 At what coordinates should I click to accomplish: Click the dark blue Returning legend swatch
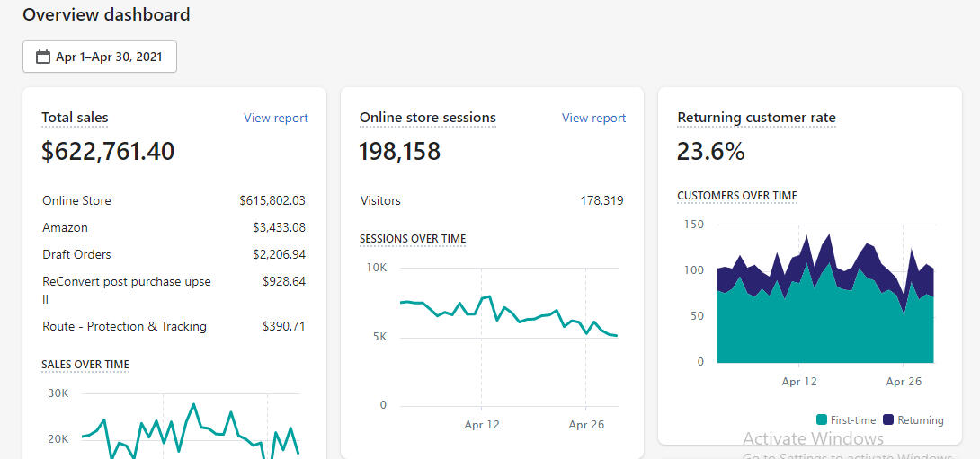(x=887, y=420)
